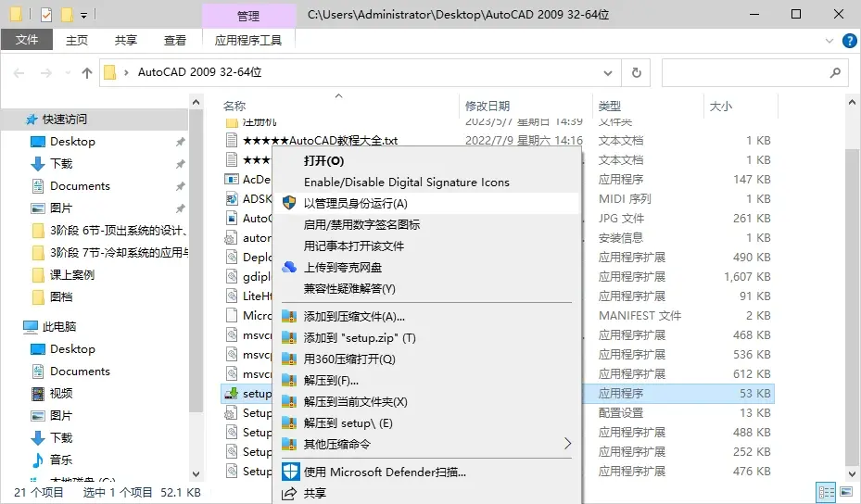Viewport: 861px width, 504px height.
Task: Open 课上案例 folder in navigation pane
Action: 72,274
